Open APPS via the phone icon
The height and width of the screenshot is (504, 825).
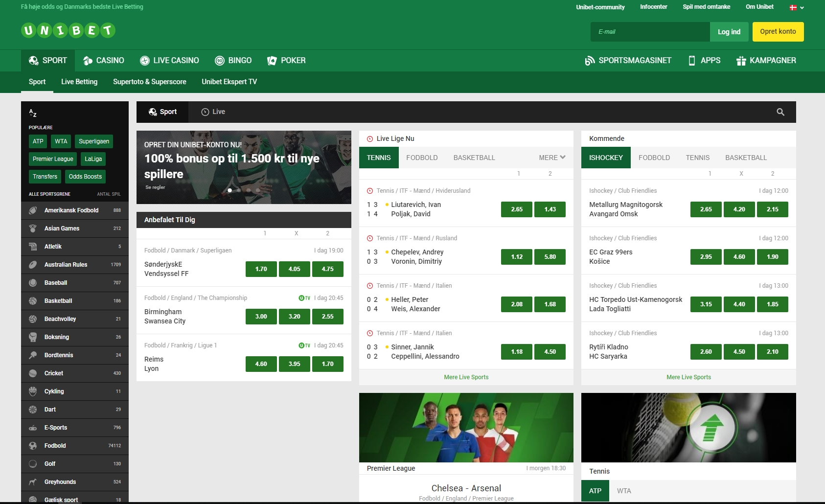691,60
